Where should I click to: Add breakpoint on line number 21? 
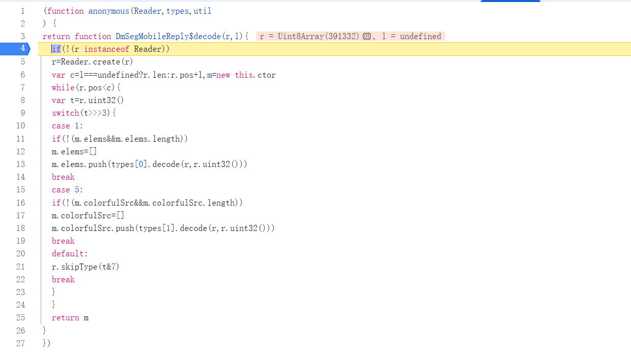click(x=20, y=267)
